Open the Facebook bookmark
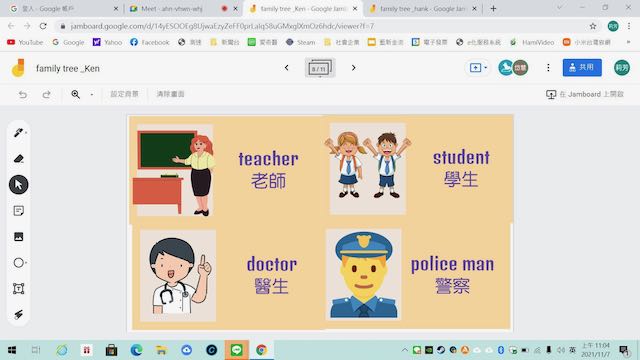The height and width of the screenshot is (360, 640). [x=149, y=42]
